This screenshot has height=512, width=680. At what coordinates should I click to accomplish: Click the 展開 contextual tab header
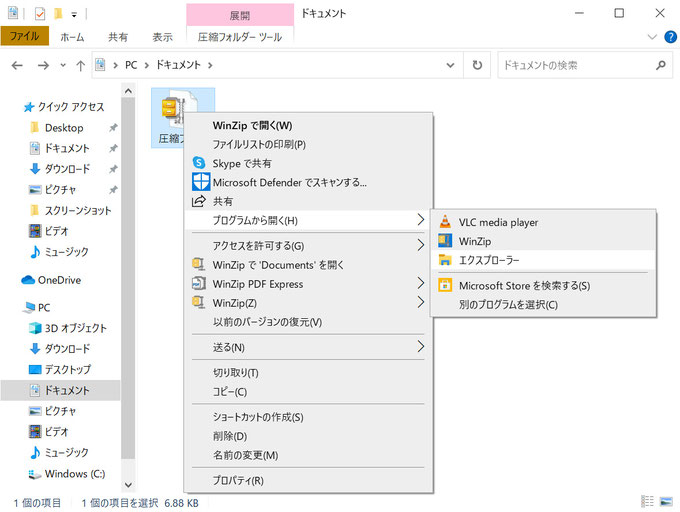240,16
